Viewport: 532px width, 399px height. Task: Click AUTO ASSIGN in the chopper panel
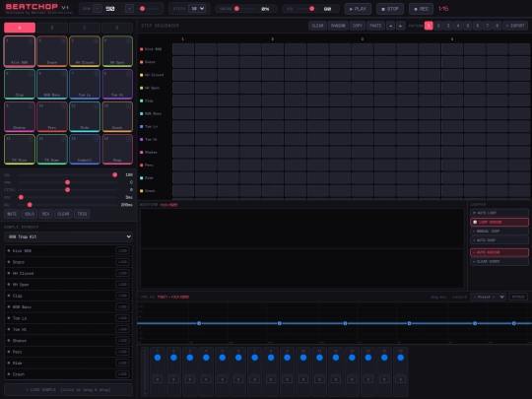[x=499, y=252]
